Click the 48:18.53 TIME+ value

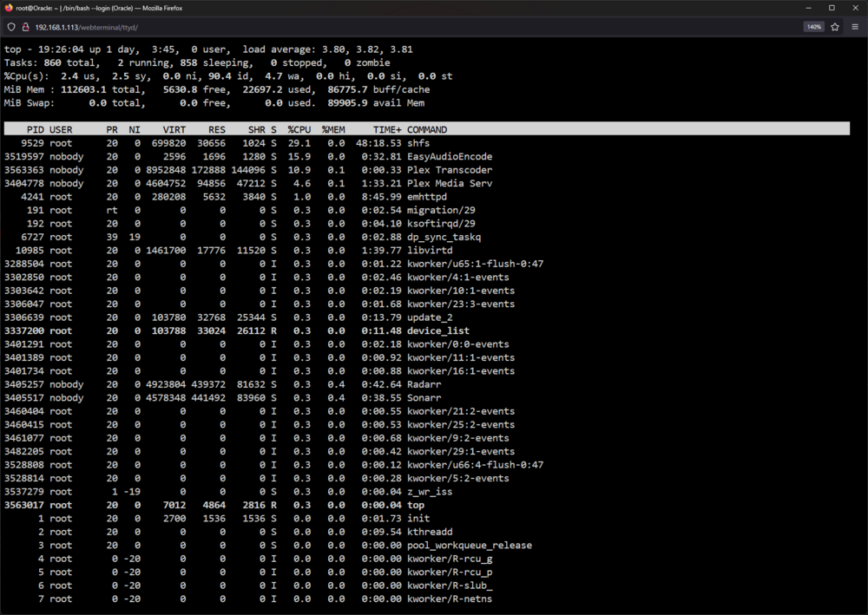pyautogui.click(x=378, y=143)
